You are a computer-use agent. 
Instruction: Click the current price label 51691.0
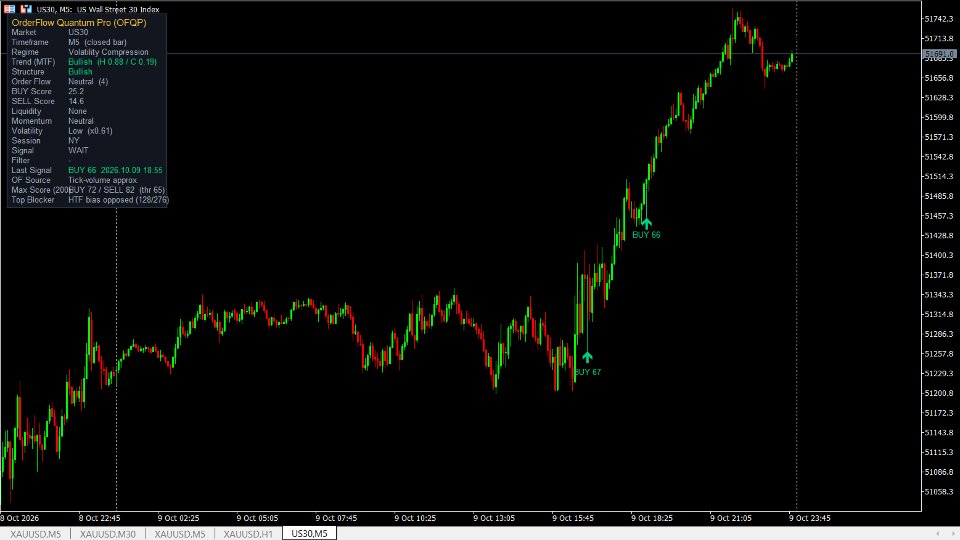click(x=939, y=54)
